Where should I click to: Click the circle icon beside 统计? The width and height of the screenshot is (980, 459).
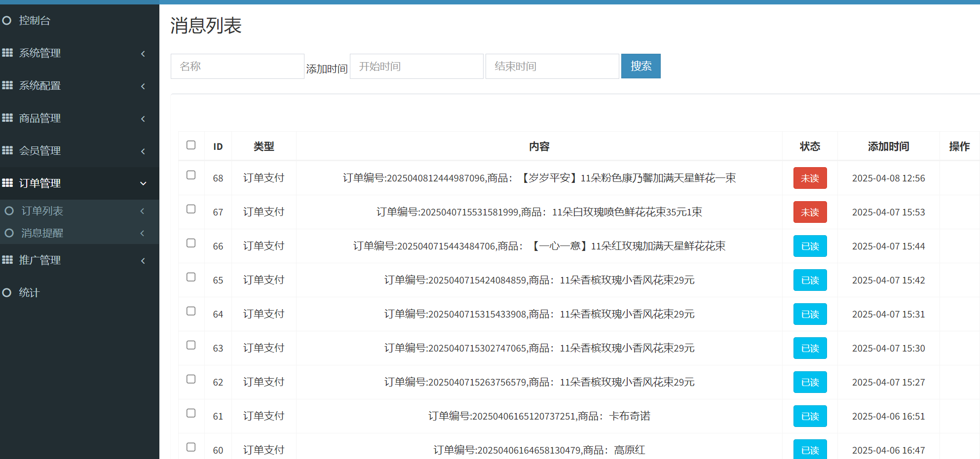tap(7, 293)
